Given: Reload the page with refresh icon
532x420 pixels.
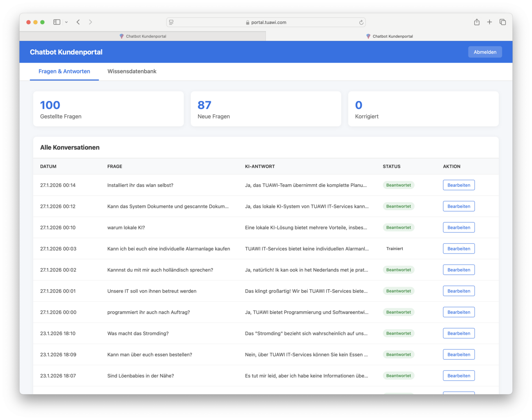Looking at the screenshot, I should tap(361, 23).
